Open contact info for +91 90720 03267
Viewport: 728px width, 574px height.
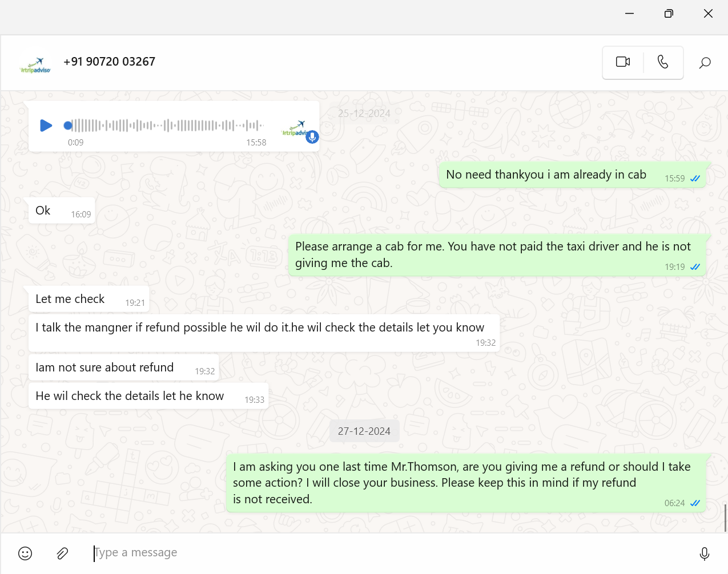[x=109, y=62]
